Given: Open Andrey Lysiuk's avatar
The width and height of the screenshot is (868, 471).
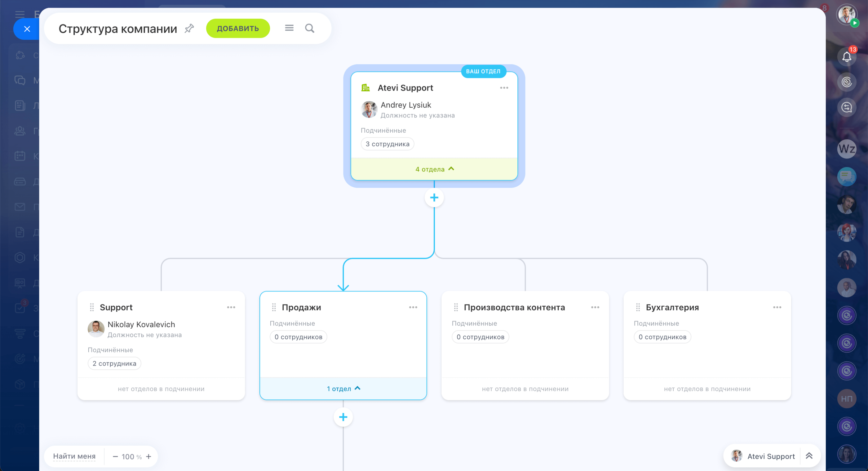Looking at the screenshot, I should point(369,109).
